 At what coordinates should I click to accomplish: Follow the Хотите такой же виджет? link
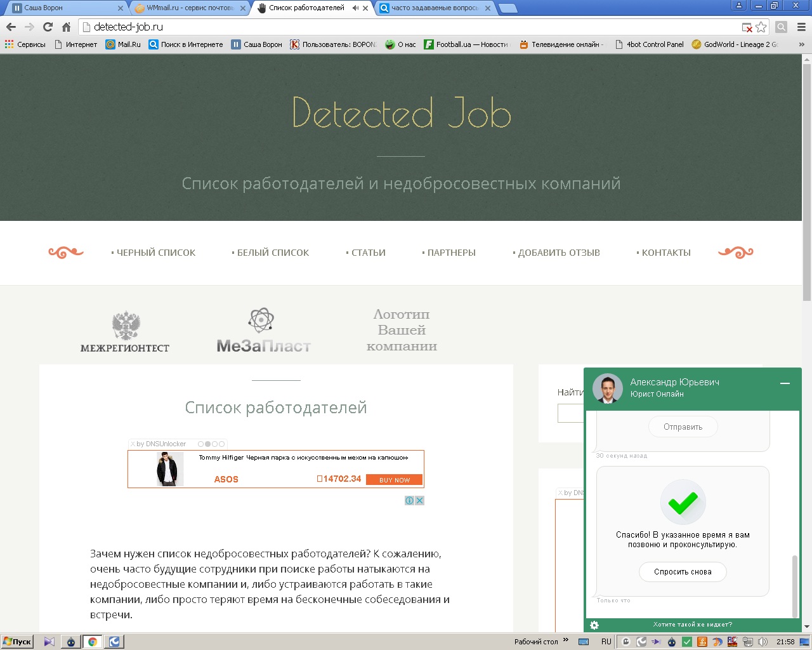coord(693,625)
